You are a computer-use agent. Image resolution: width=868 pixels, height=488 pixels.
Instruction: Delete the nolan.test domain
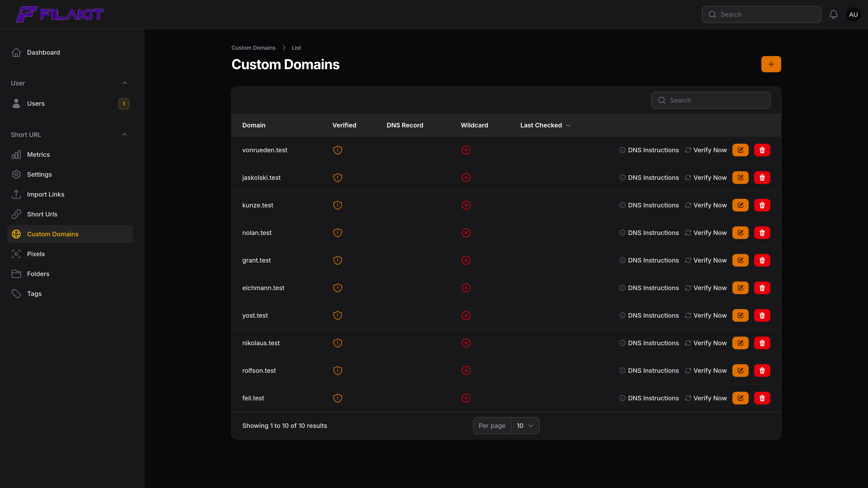762,233
